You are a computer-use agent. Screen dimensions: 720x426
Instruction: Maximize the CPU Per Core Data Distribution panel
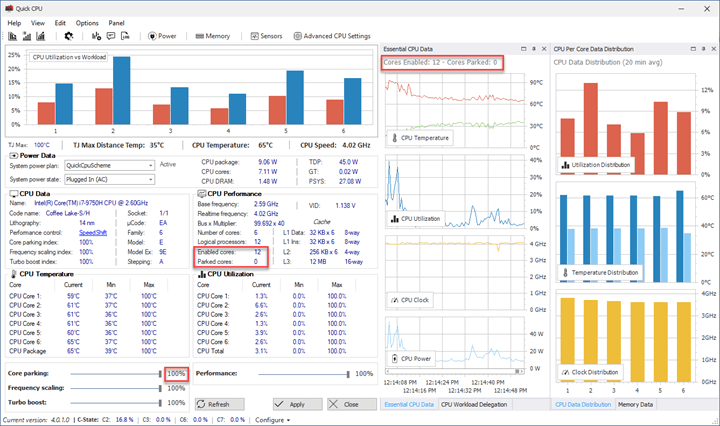[693, 49]
